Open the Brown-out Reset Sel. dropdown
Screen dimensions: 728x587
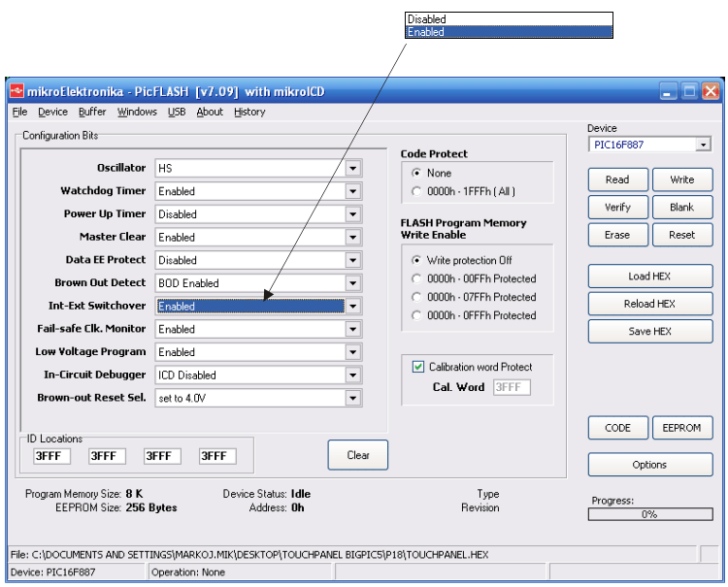coord(353,398)
